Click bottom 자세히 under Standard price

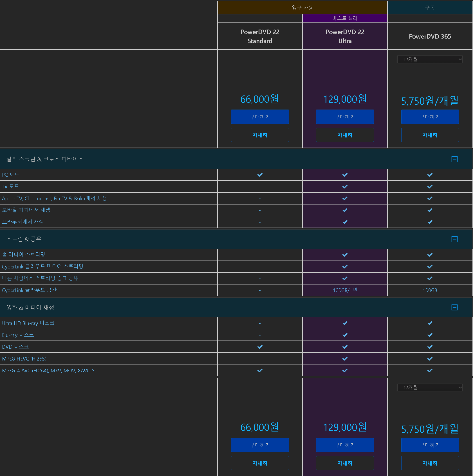[260, 463]
